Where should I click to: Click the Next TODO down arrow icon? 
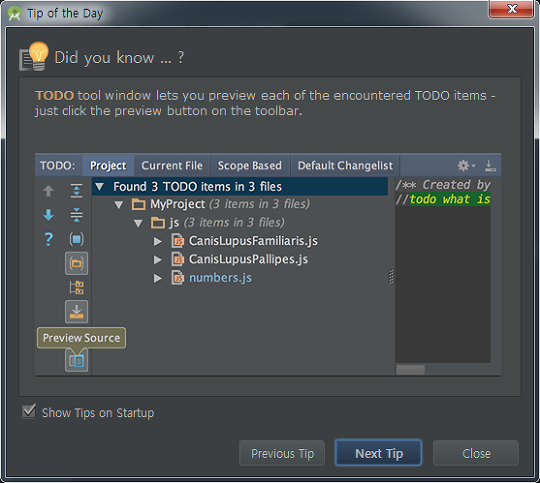coord(48,215)
